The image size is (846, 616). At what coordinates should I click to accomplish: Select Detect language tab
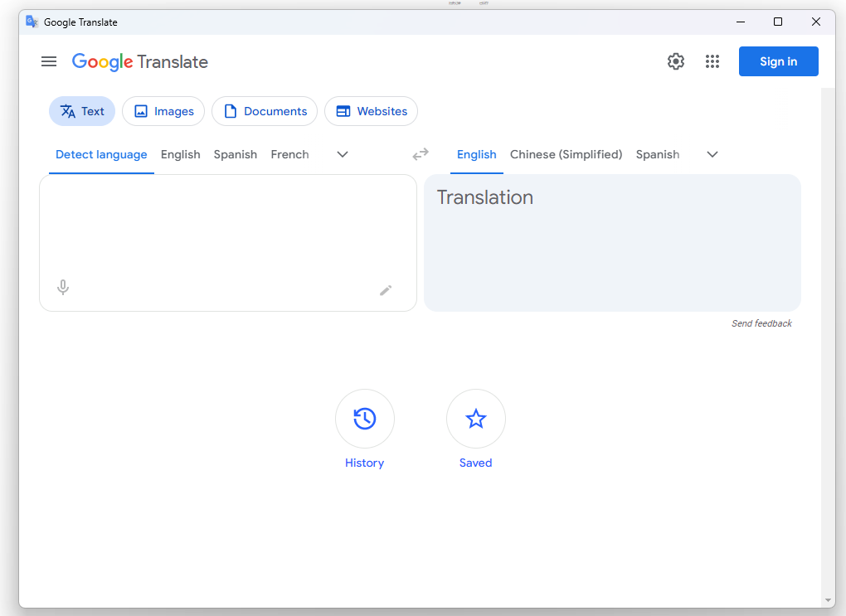click(x=101, y=154)
